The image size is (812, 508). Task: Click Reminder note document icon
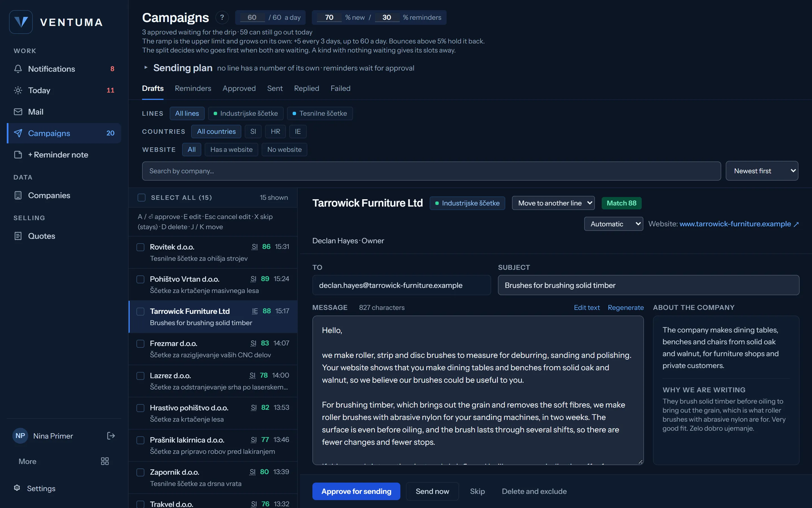coord(18,155)
